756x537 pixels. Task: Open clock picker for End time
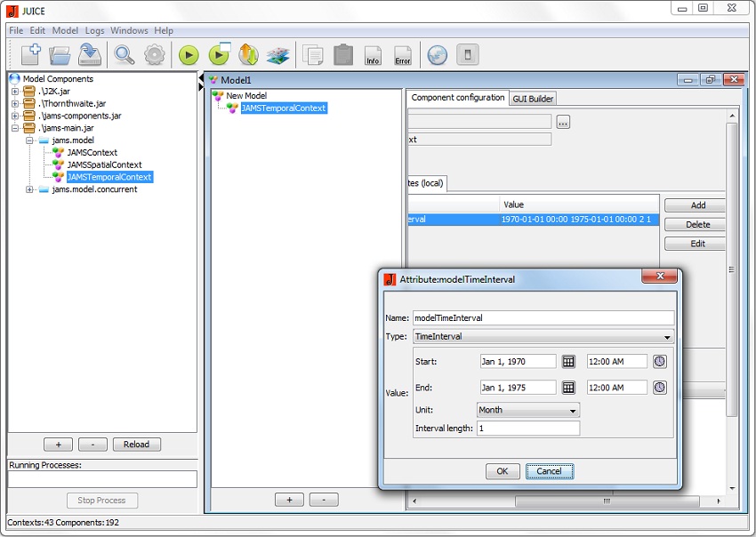(659, 388)
